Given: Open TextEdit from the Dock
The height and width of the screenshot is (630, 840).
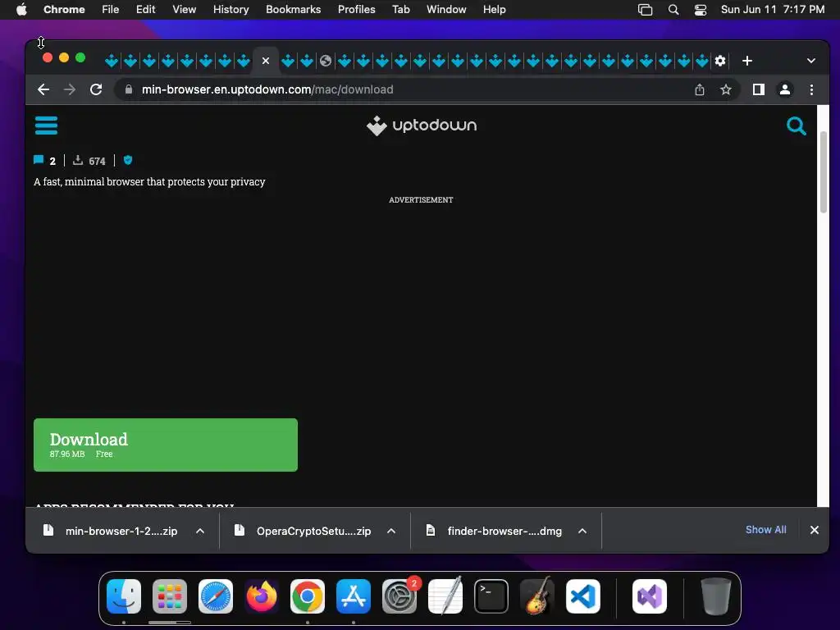Looking at the screenshot, I should [x=445, y=596].
